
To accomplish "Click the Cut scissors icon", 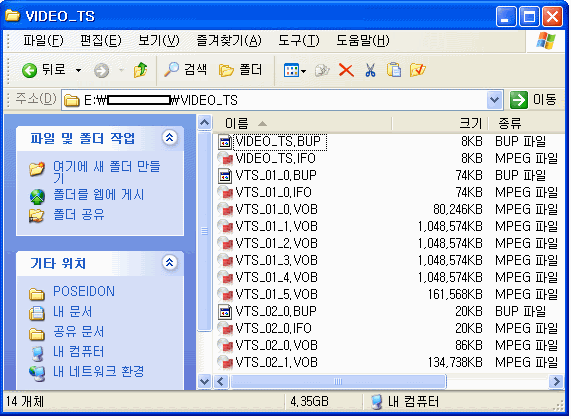I will coord(370,70).
